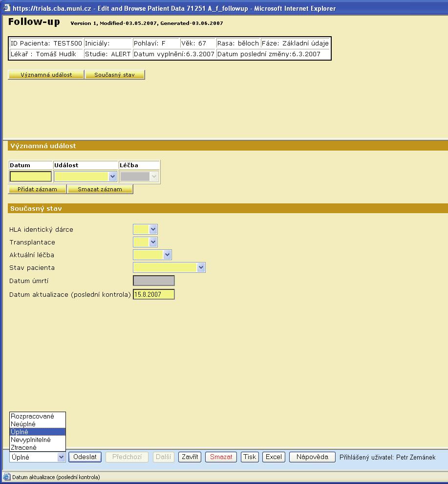The height and width of the screenshot is (484, 448).
Task: Click the HLA identický dárce label
Action: click(x=41, y=229)
